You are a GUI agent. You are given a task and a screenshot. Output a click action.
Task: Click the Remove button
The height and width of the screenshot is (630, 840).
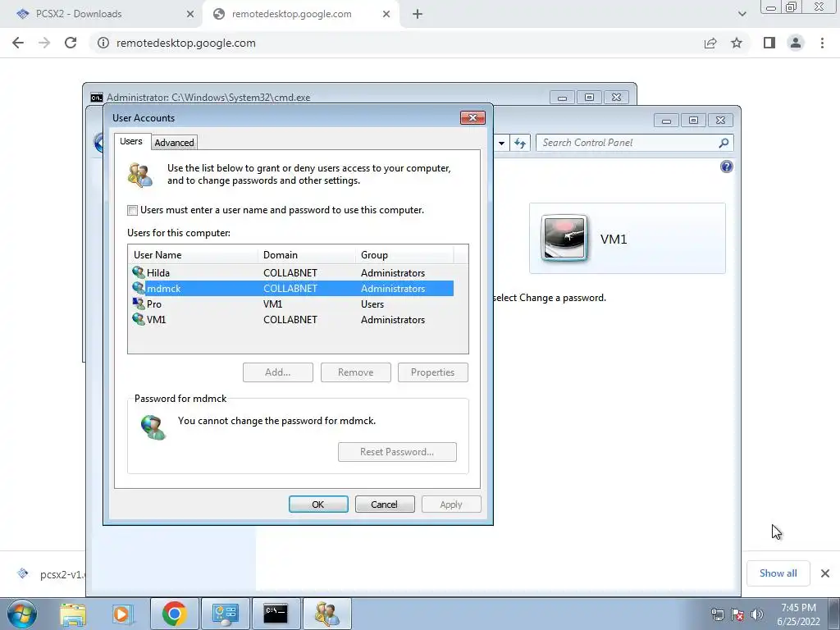(x=356, y=372)
